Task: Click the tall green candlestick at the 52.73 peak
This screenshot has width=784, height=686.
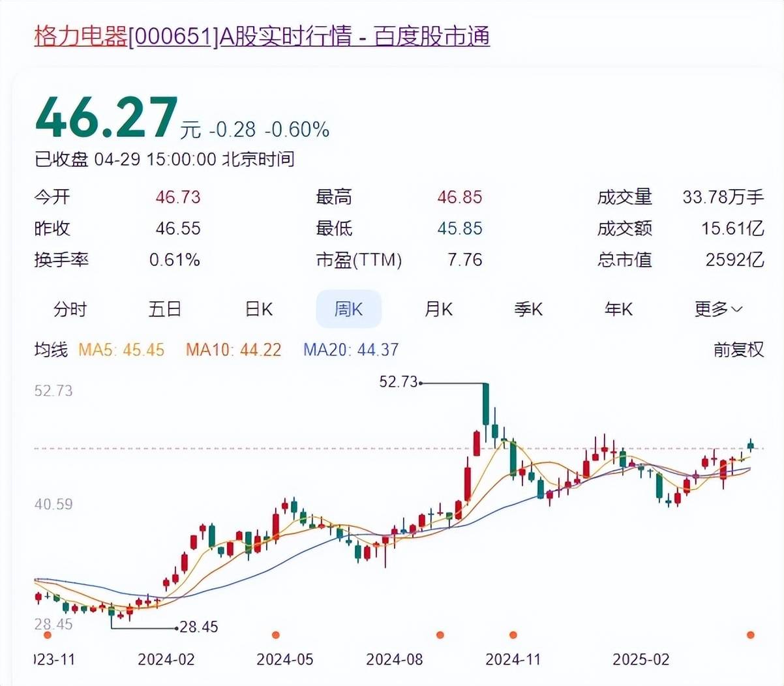Action: coord(485,404)
